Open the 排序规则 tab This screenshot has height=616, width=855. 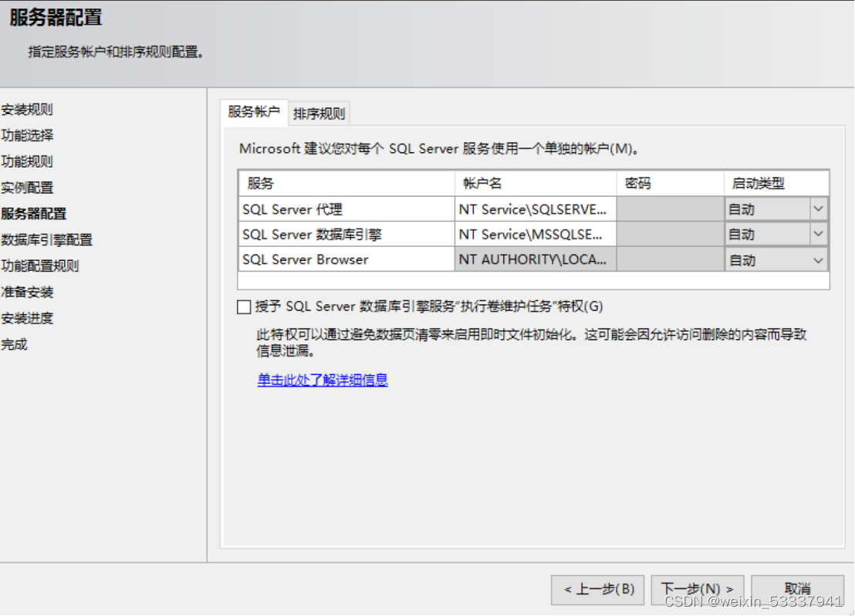click(x=319, y=113)
